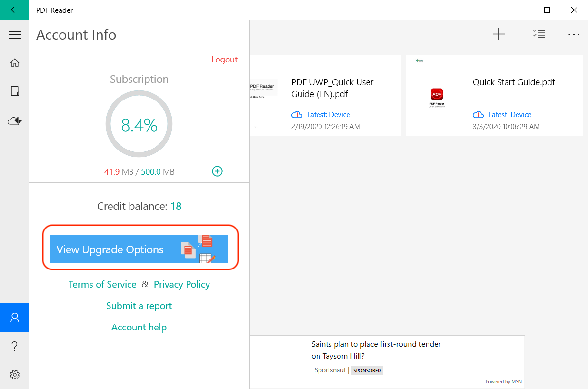Click the green plus to add storage
This screenshot has width=588, height=389.
click(x=217, y=171)
